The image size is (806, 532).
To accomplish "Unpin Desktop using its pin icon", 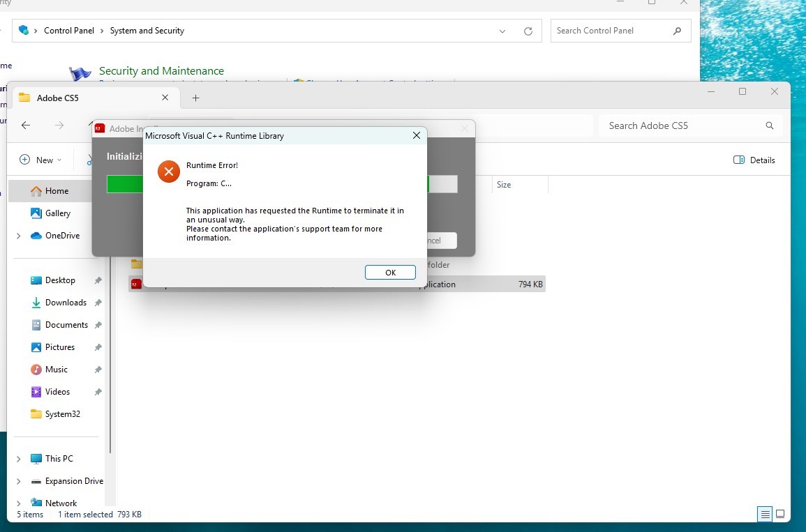I will [x=98, y=280].
